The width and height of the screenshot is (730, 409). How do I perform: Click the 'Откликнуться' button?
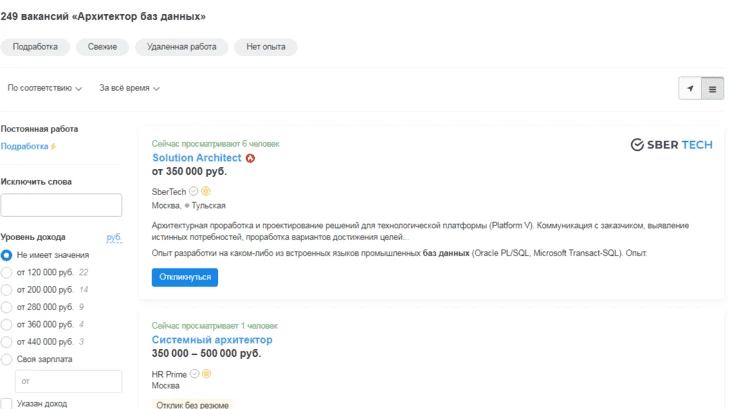click(185, 277)
